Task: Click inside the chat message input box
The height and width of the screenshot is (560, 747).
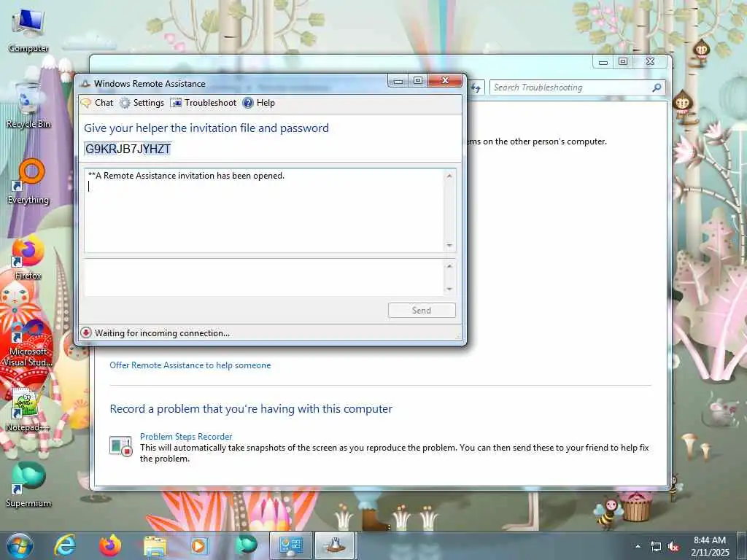Action: click(264, 278)
